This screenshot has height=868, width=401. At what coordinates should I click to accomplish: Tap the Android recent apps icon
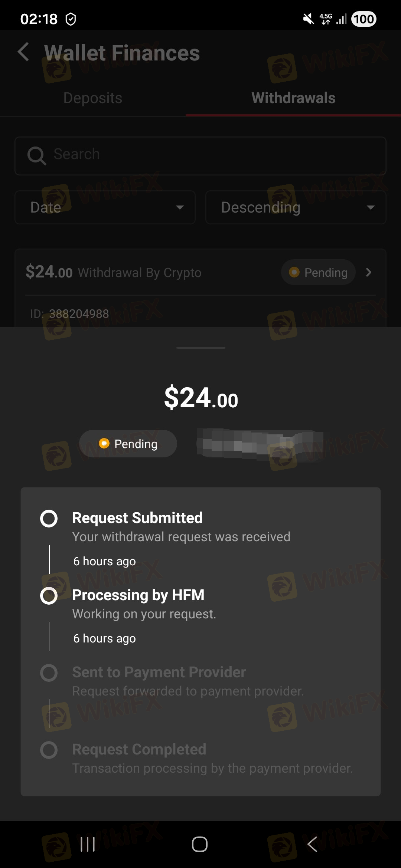(88, 844)
